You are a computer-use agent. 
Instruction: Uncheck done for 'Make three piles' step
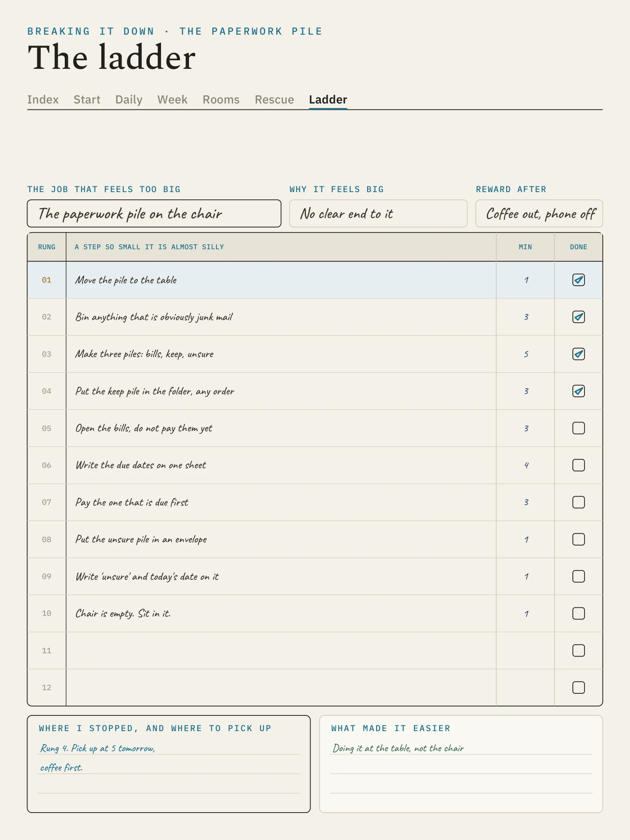(x=578, y=354)
